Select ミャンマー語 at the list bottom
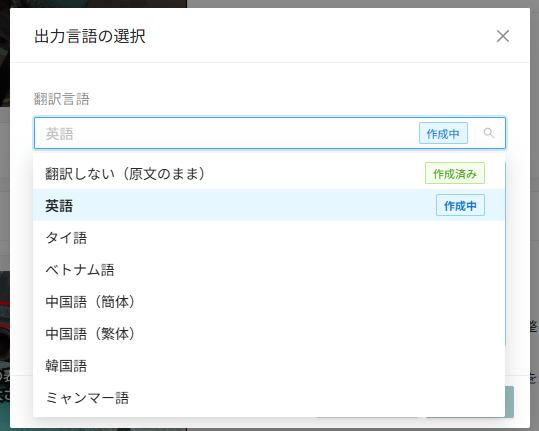Screen dimensions: 539x431 pos(269,398)
